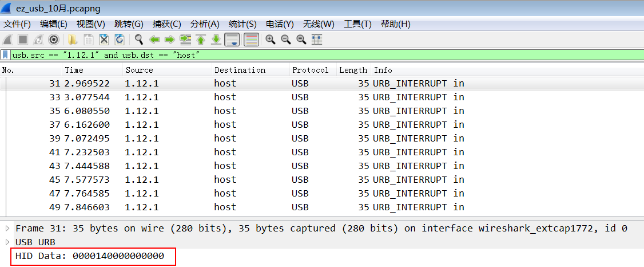Screen dimensions: 644x267
Task: Jump to the first packet icon
Action: tap(201, 40)
